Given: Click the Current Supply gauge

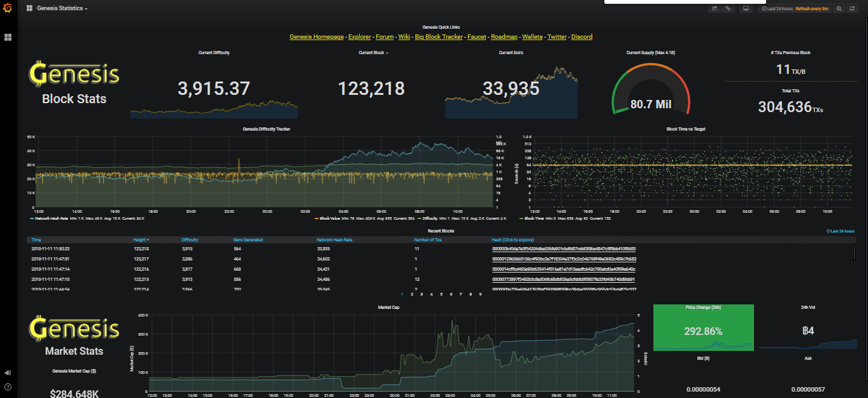Looking at the screenshot, I should point(651,89).
